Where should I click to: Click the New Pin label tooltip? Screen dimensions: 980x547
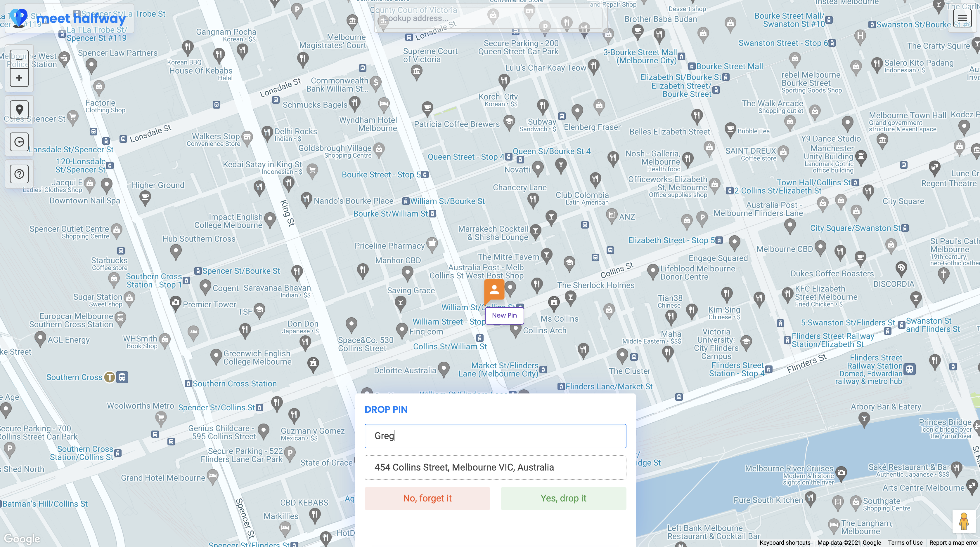click(504, 315)
